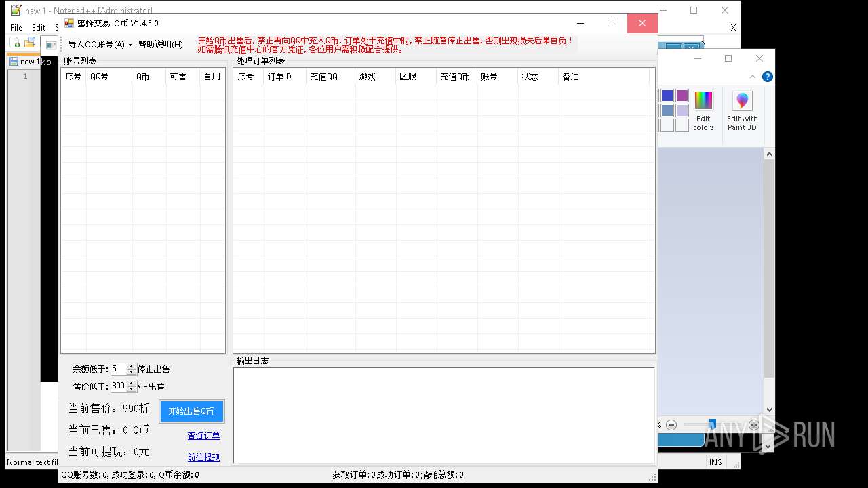Click the New file icon in Notepad++ toolbar
This screenshot has width=868, height=488.
[16, 43]
